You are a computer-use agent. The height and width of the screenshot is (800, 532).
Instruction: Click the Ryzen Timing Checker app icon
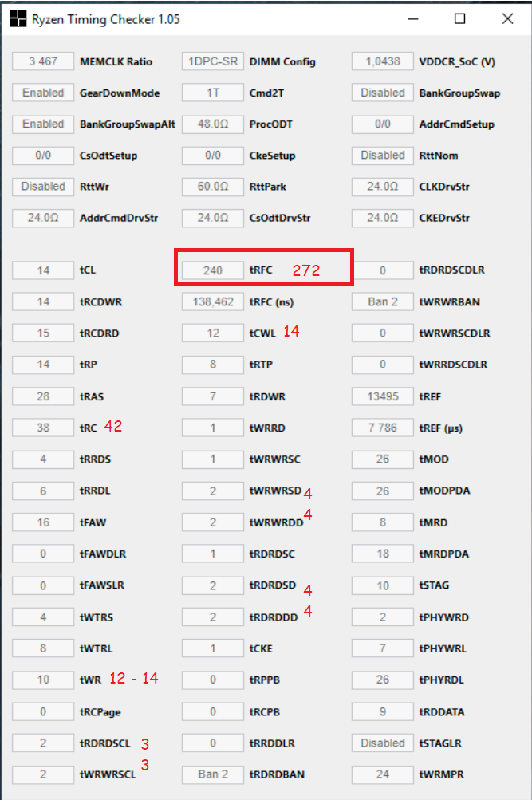click(18, 19)
